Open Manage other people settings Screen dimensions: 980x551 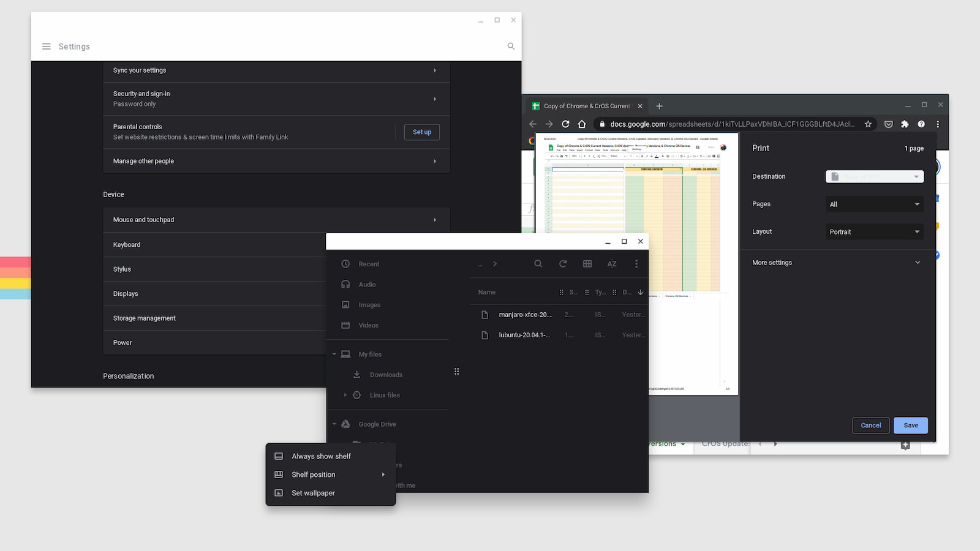tap(277, 161)
